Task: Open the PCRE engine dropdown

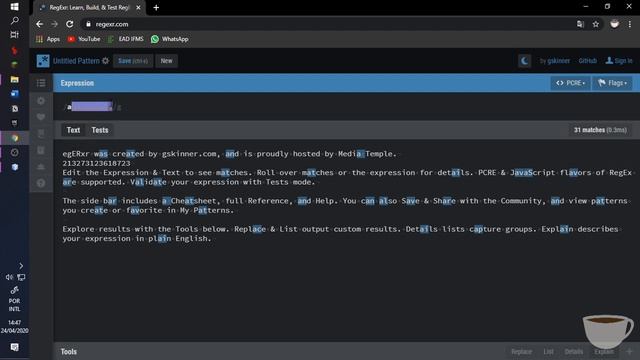Action: 571,83
